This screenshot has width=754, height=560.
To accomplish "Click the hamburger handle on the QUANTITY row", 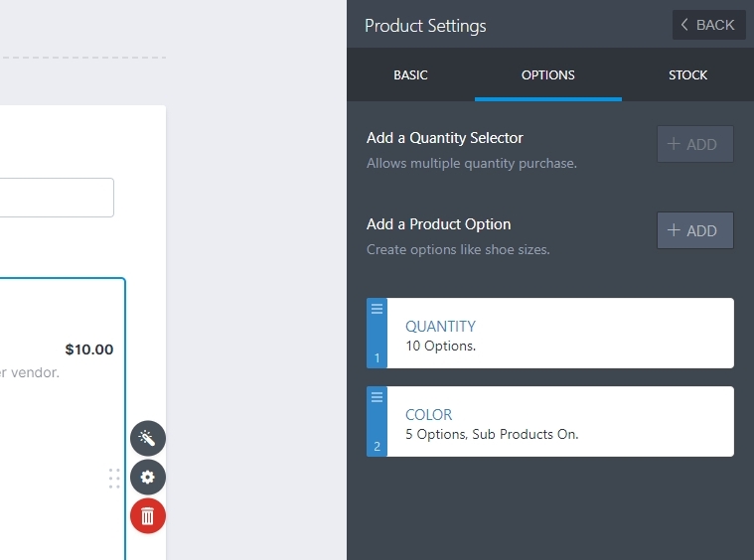I will pyautogui.click(x=377, y=309).
